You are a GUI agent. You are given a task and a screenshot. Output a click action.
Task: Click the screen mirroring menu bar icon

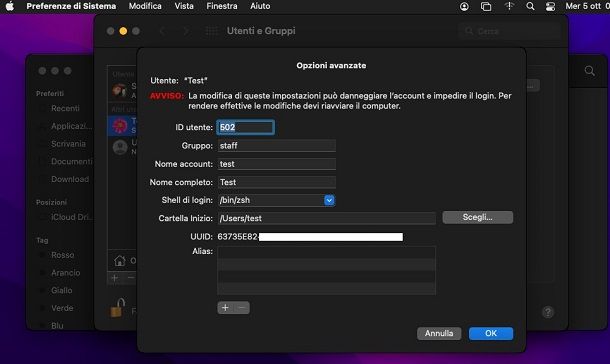point(486,6)
